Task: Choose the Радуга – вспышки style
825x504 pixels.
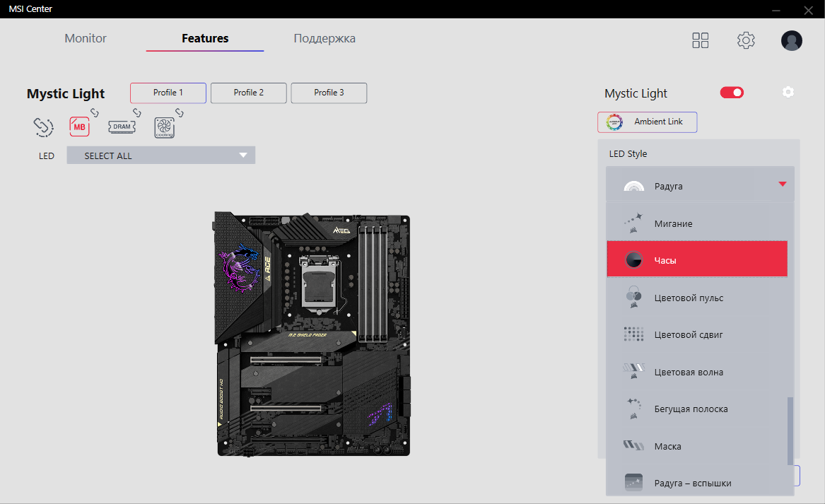Action: pyautogui.click(x=697, y=483)
